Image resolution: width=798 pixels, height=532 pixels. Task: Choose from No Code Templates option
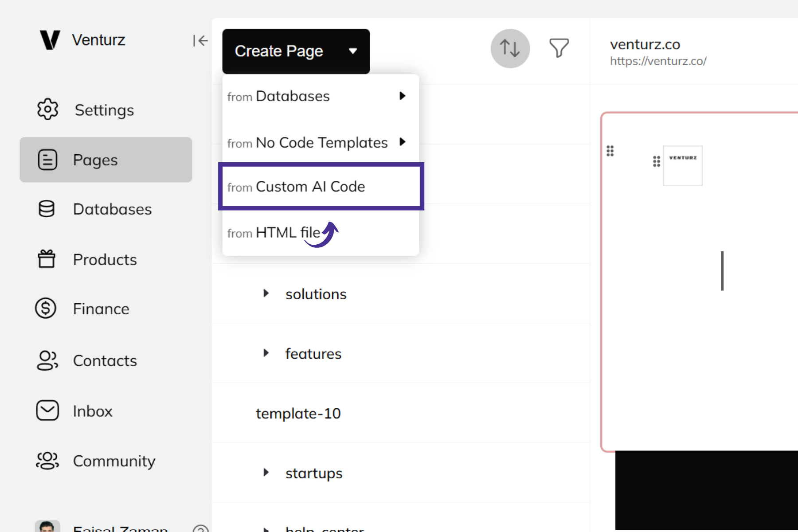(321, 142)
